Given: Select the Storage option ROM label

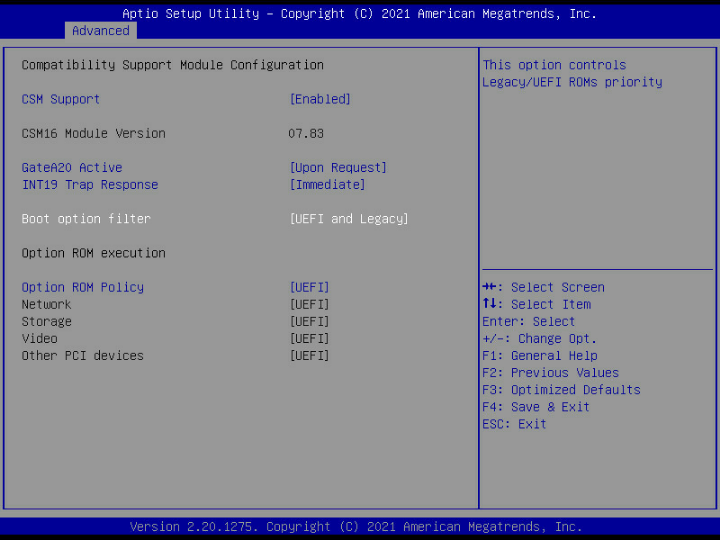Looking at the screenshot, I should [47, 322].
